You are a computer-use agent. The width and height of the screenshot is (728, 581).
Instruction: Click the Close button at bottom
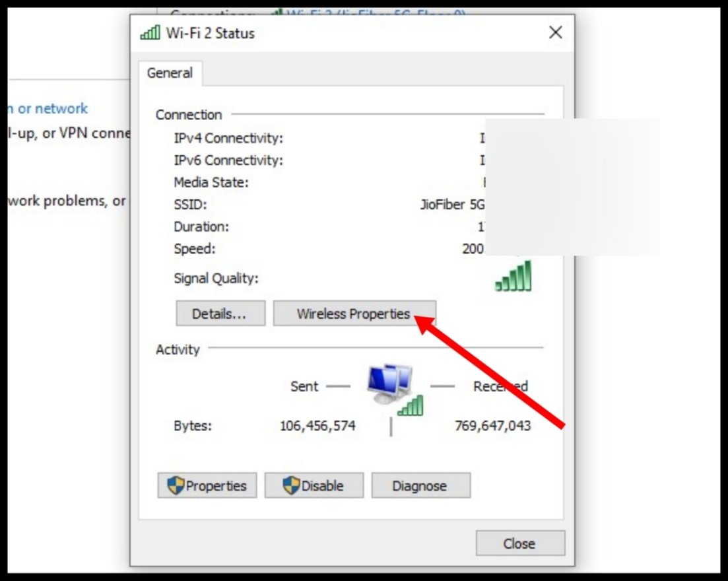520,543
